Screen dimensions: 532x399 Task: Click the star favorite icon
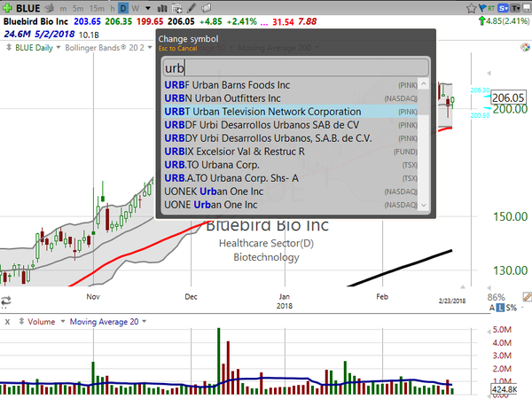coord(471,8)
